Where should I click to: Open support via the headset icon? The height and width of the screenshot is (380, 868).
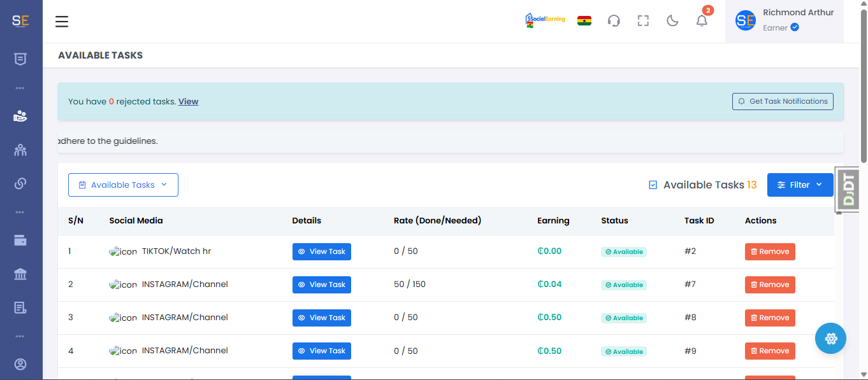click(614, 21)
